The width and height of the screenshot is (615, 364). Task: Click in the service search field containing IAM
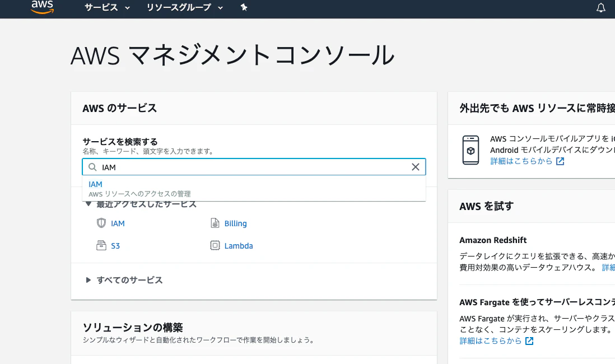(x=254, y=167)
